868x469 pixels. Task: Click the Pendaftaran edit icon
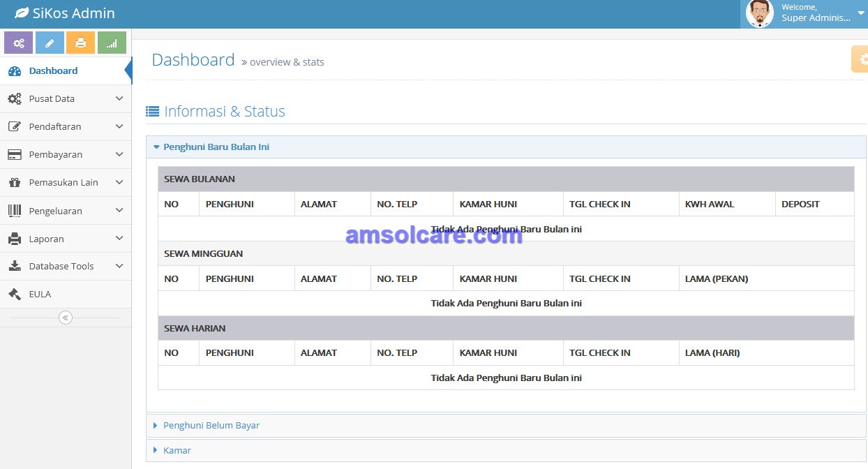pos(15,127)
